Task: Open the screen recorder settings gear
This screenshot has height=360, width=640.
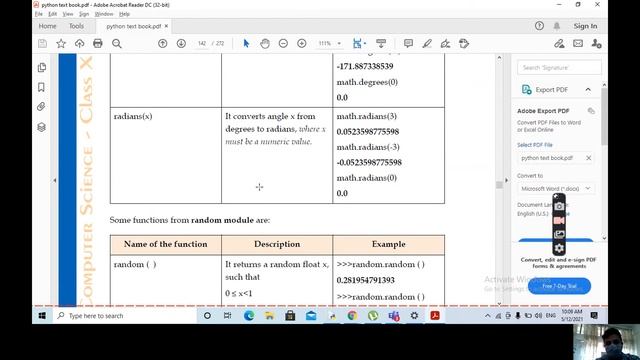Action: [x=559, y=248]
